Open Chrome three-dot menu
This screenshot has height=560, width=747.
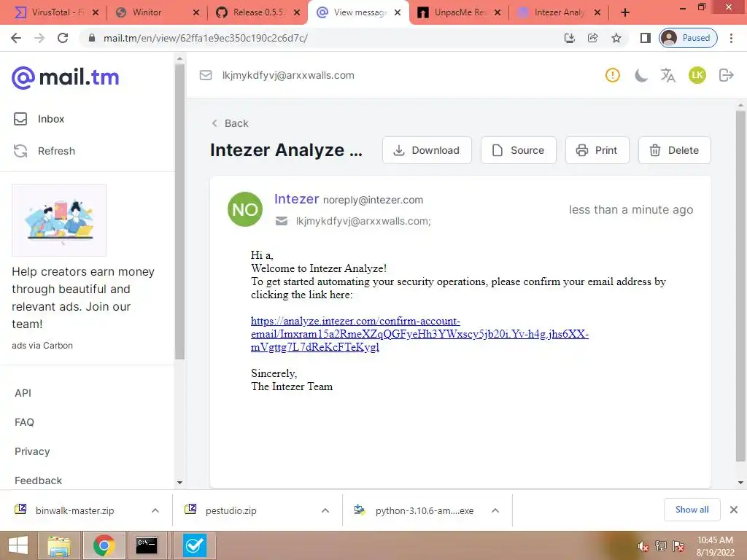point(731,38)
